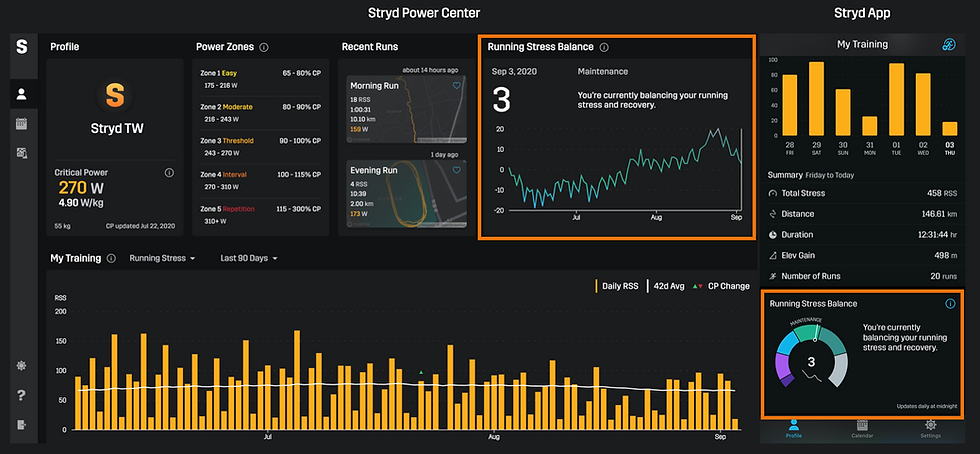Viewport: 980px width, 454px height.
Task: Select Monday 31 bar in app chart
Action: click(869, 126)
